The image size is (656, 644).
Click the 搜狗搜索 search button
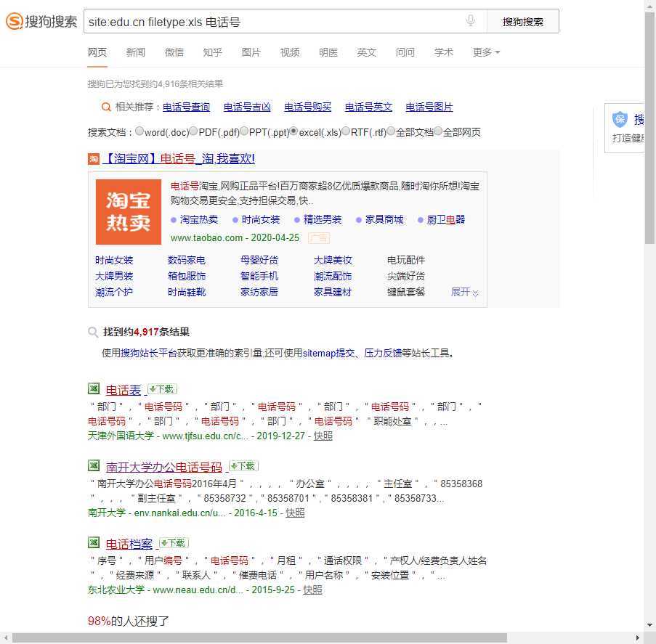pyautogui.click(x=523, y=21)
